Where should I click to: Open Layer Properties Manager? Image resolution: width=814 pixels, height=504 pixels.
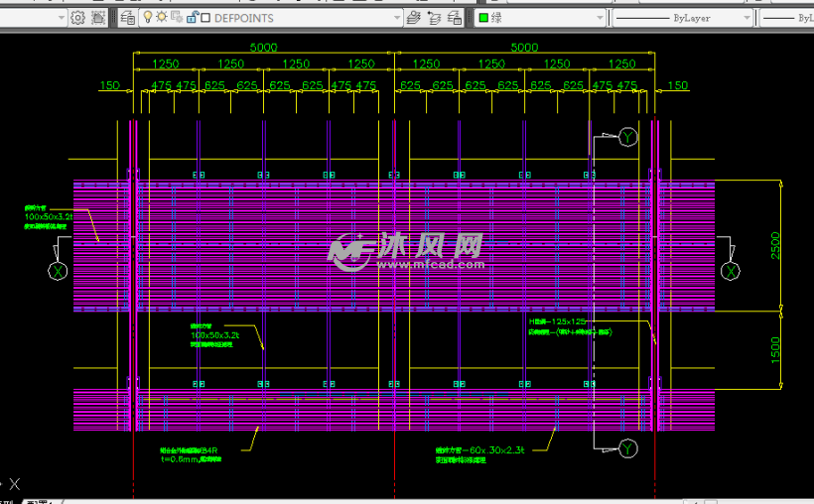(x=129, y=18)
